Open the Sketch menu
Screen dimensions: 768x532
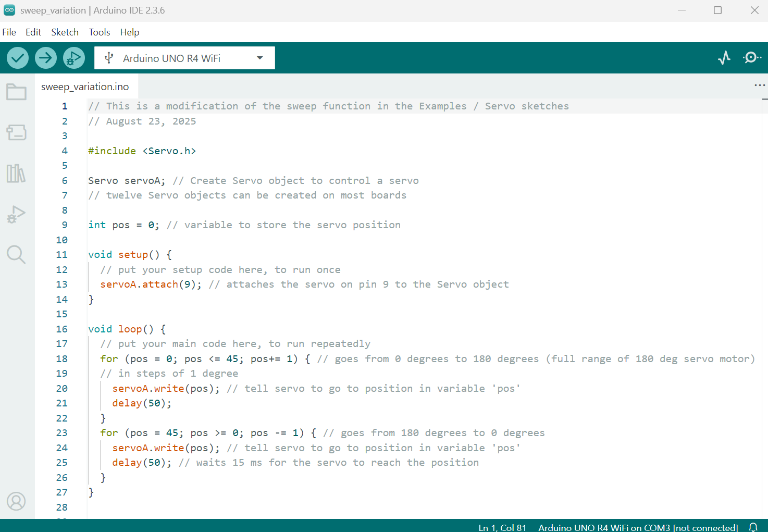click(x=65, y=32)
